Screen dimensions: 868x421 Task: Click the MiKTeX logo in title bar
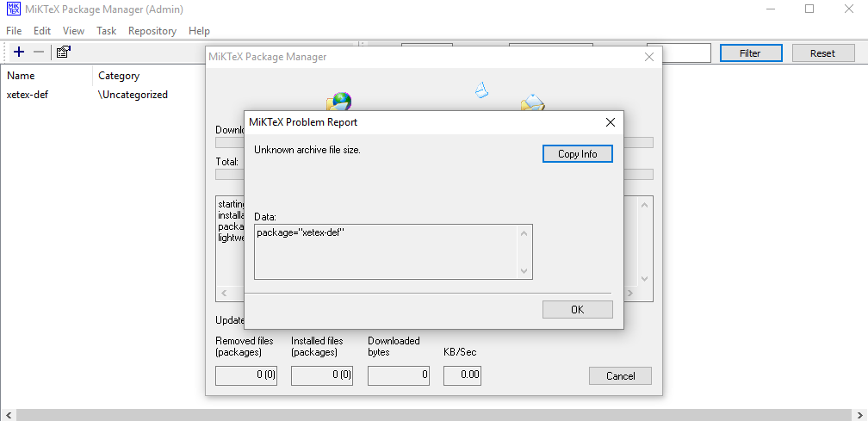pos(14,9)
